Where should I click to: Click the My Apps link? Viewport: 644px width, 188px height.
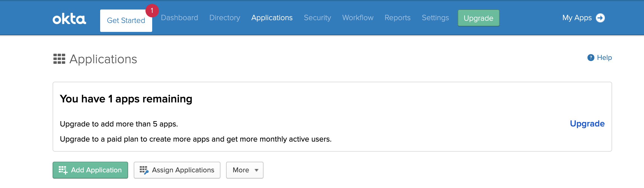[577, 18]
